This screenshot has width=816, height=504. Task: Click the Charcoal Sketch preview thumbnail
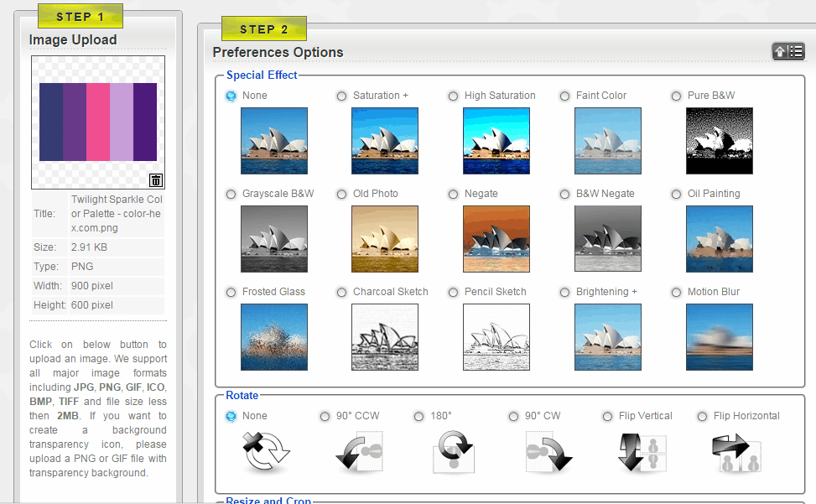(x=385, y=337)
